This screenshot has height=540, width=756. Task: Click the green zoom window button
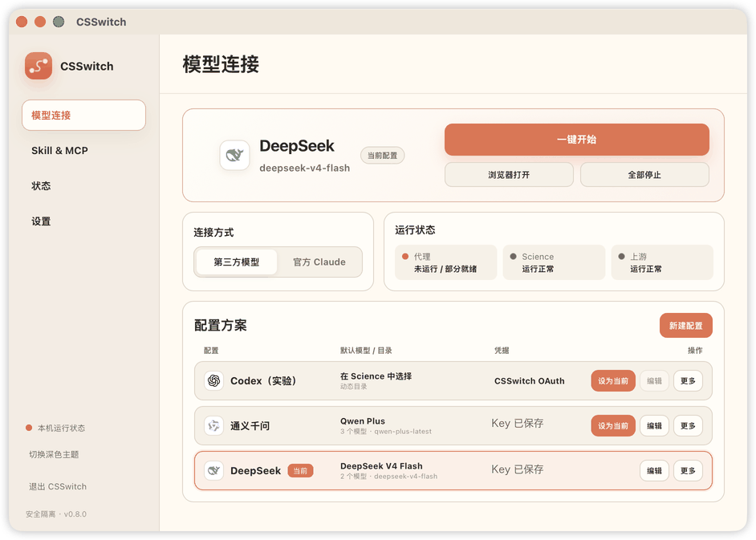pos(59,22)
